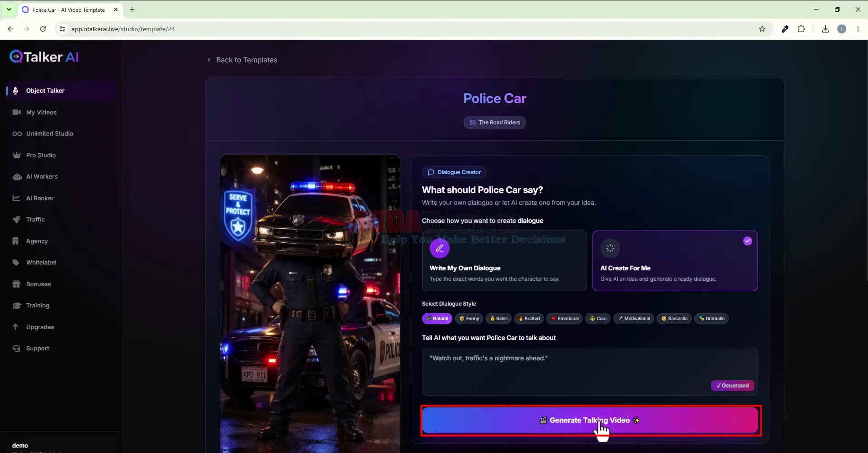Select the Motivational dialogue style
The image size is (868, 453).
pos(634,319)
